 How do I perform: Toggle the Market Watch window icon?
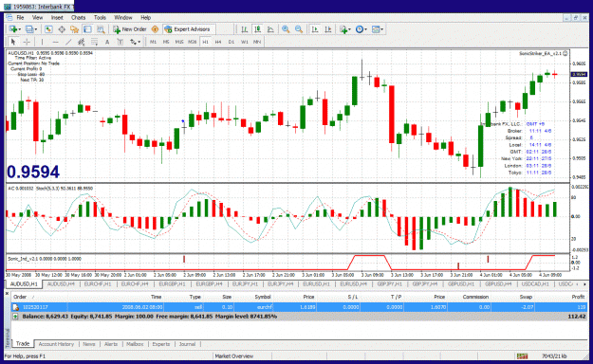coord(48,29)
